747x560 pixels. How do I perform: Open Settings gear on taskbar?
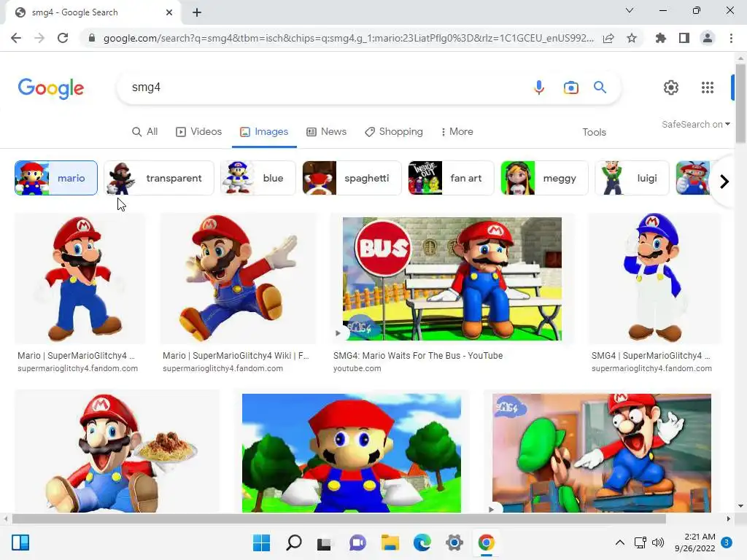point(454,542)
